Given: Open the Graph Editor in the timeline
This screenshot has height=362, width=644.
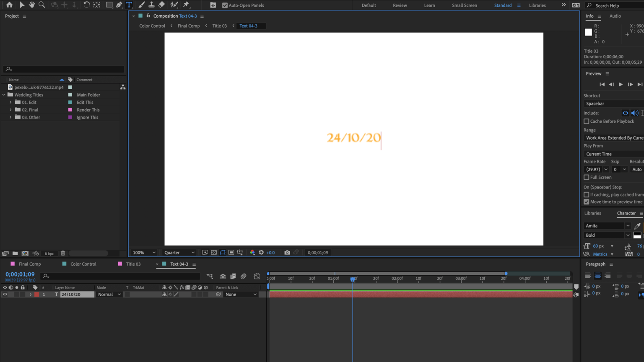Looking at the screenshot, I should tap(257, 276).
